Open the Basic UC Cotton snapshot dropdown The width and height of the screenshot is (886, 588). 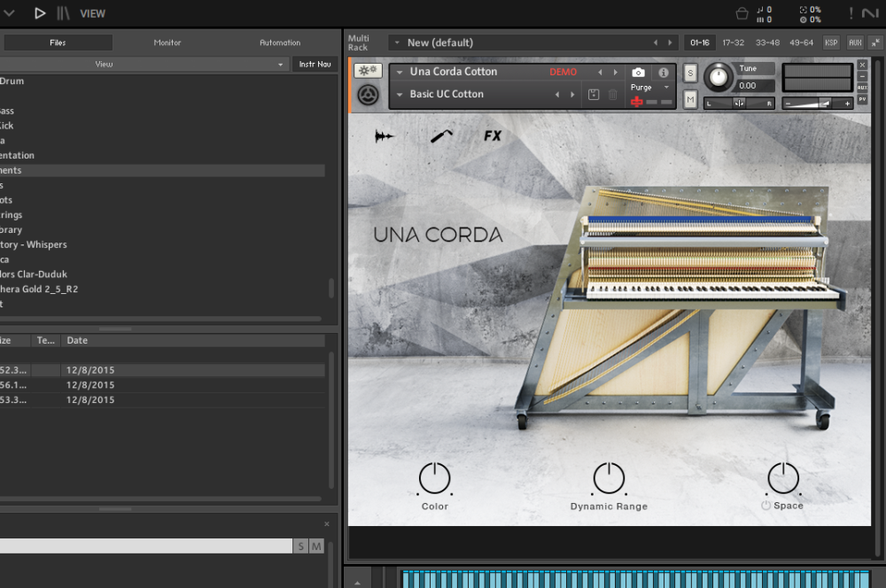399,95
